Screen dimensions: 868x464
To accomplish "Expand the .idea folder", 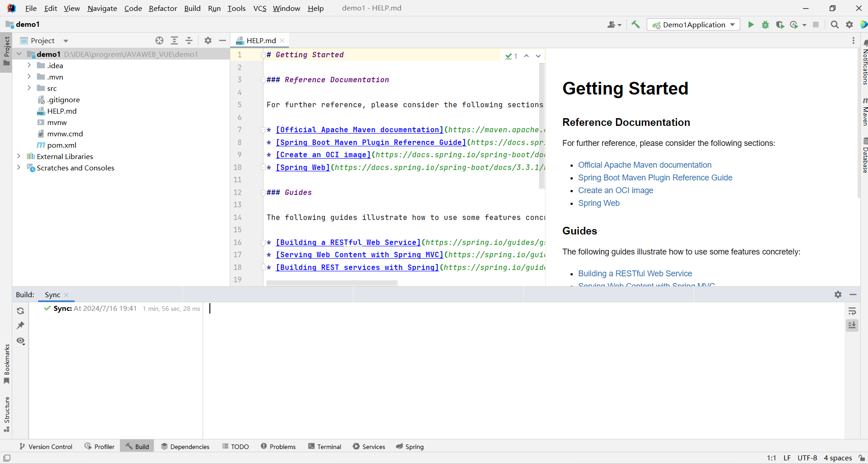I will click(29, 65).
